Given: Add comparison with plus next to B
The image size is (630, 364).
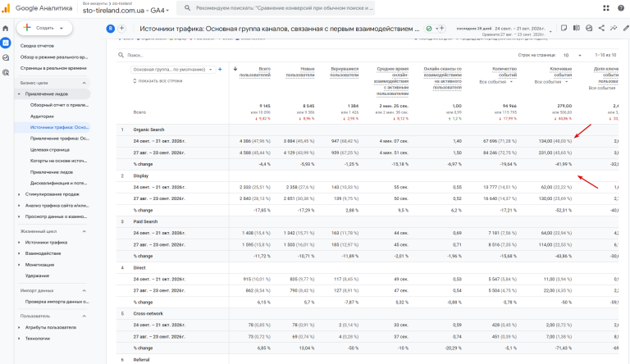Looking at the screenshot, I should [121, 29].
